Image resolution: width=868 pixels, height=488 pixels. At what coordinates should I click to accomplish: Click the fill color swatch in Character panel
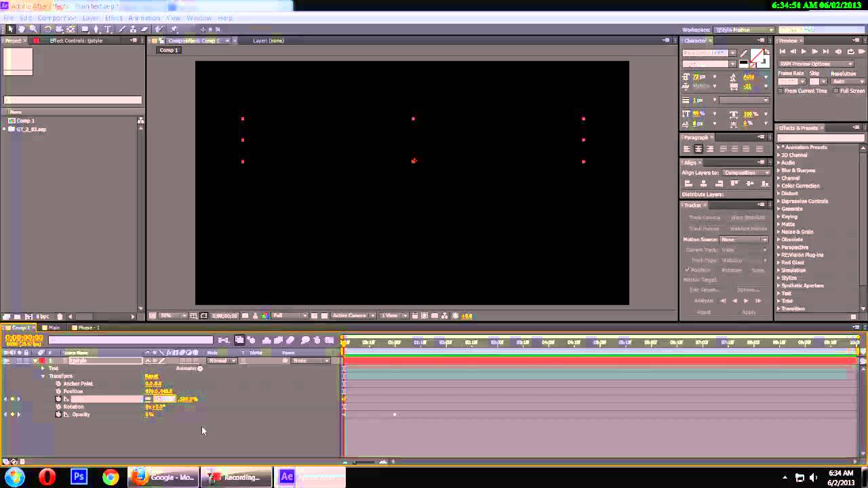pyautogui.click(x=757, y=55)
